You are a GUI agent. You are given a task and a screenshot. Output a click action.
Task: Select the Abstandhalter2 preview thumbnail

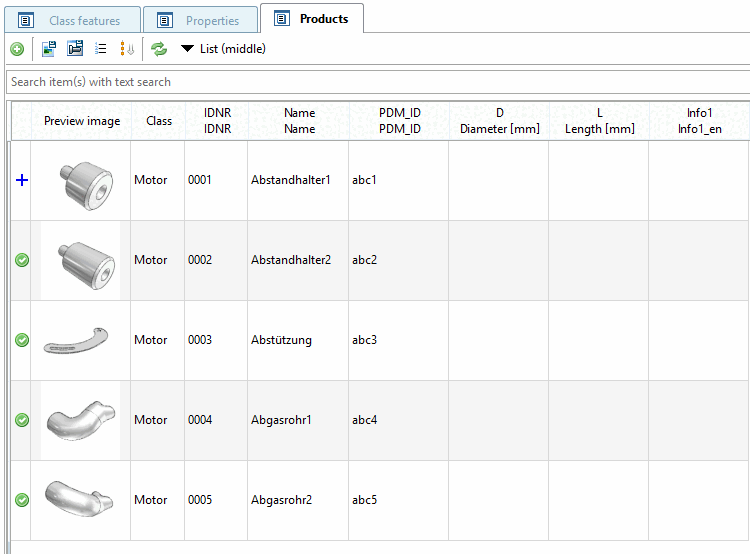[87, 265]
